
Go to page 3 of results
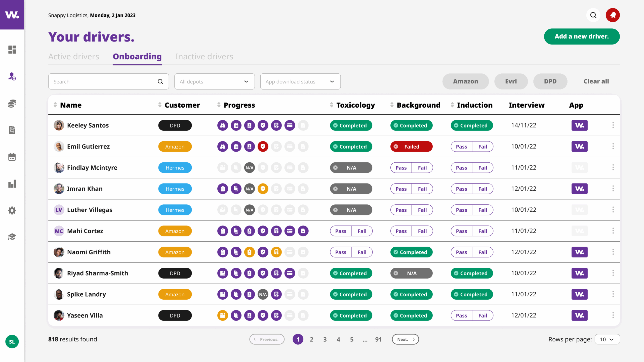(x=325, y=339)
